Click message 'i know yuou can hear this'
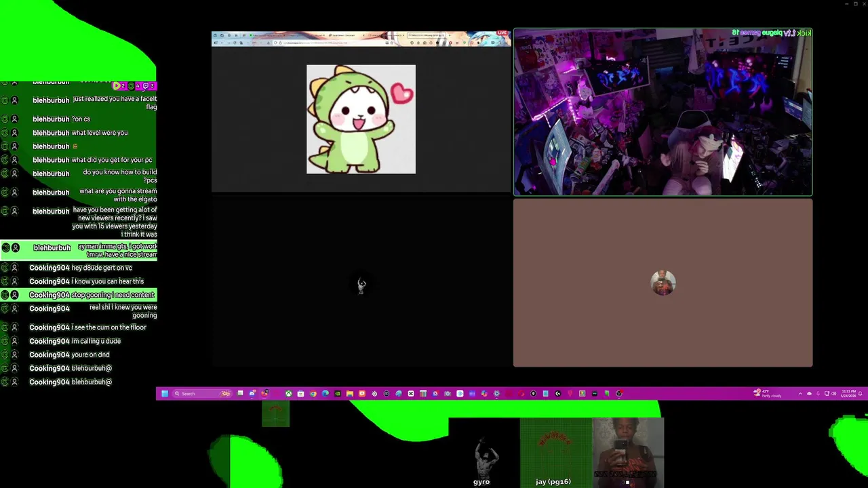 pyautogui.click(x=108, y=281)
